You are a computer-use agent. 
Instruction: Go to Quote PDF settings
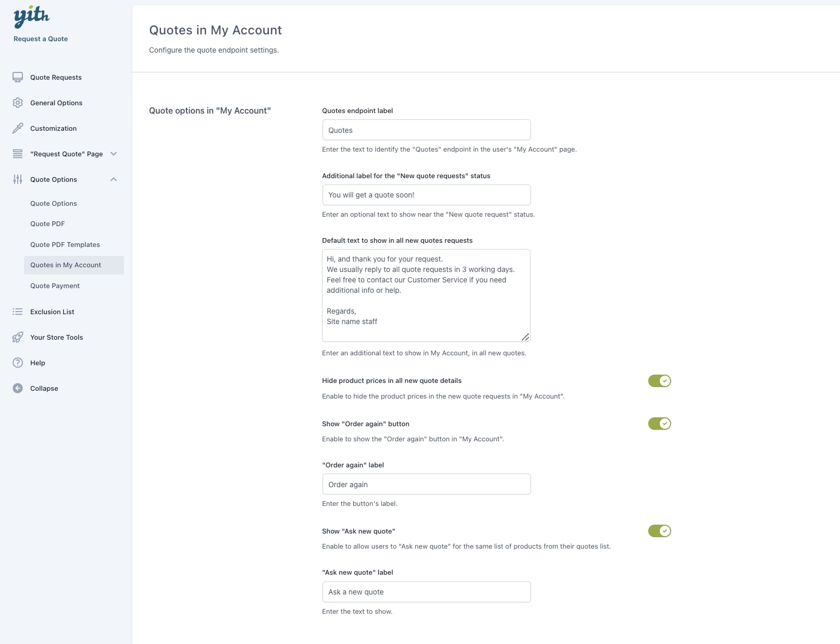point(47,224)
